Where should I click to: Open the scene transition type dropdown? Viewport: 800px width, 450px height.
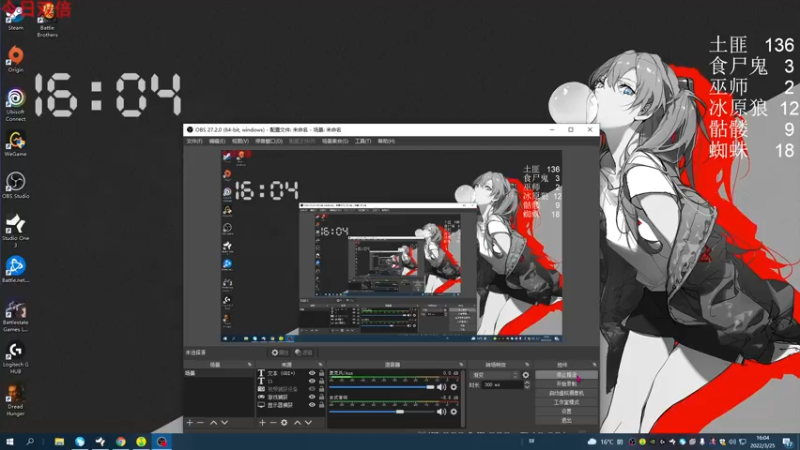tap(494, 375)
